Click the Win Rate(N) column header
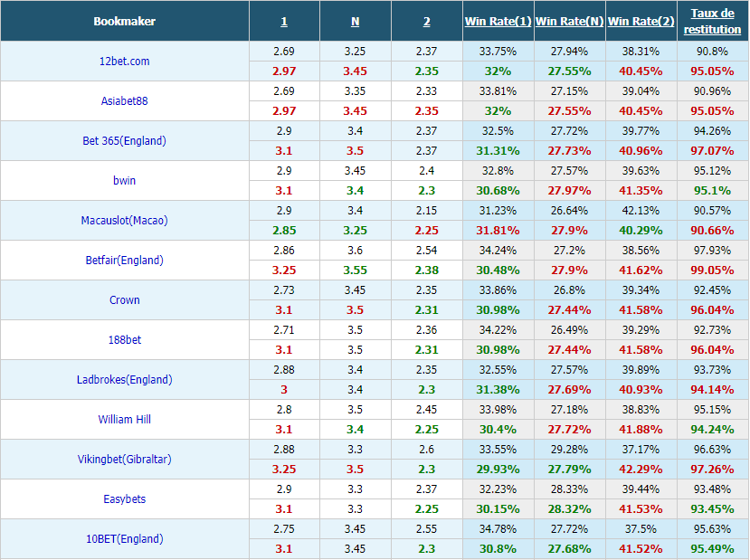This screenshot has height=560, width=750. tap(570, 22)
